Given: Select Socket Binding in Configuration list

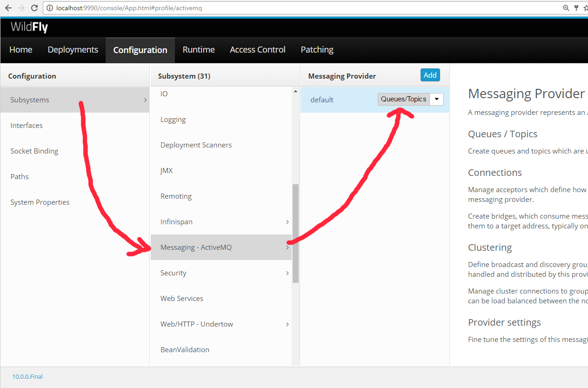Looking at the screenshot, I should pos(34,151).
